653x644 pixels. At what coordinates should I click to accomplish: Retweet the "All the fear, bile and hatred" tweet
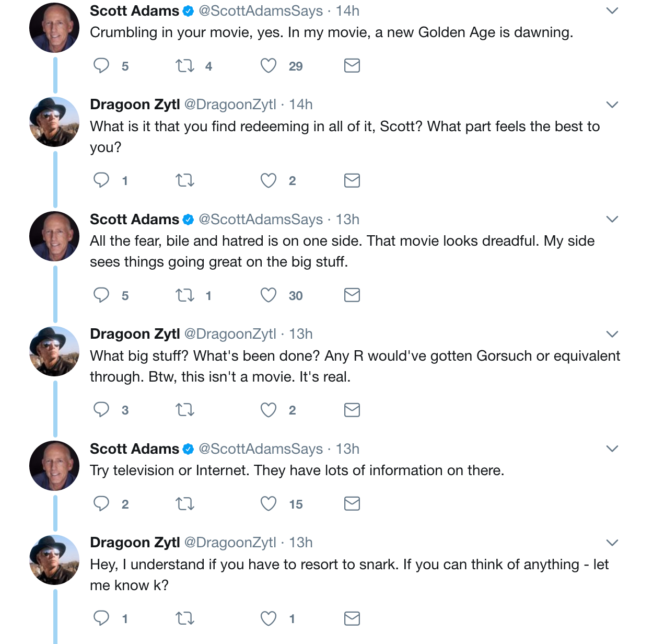pyautogui.click(x=185, y=295)
